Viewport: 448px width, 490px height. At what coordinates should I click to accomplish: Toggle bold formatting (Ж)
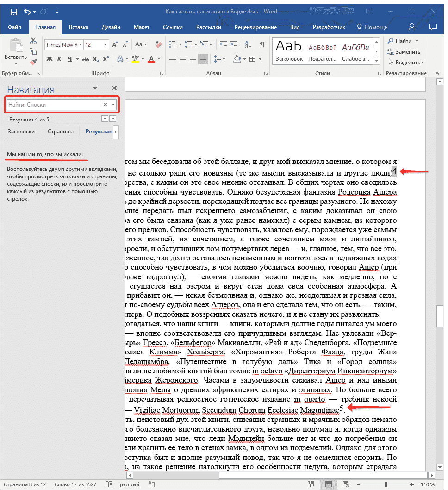50,59
